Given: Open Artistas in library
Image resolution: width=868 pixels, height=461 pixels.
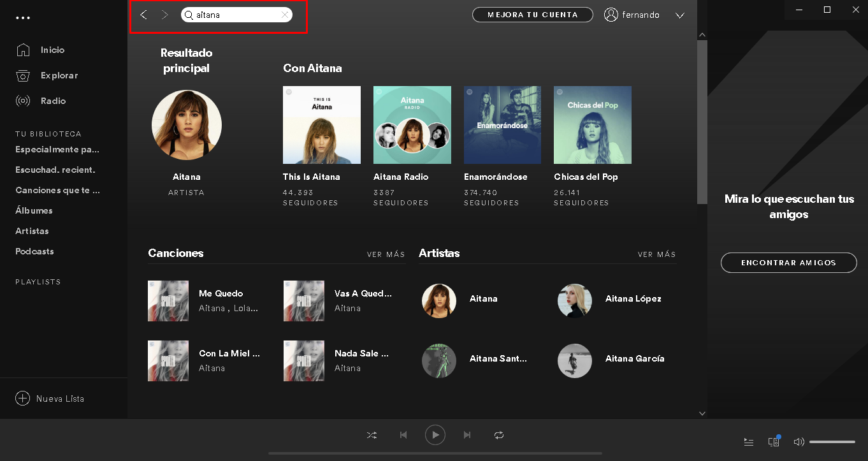Looking at the screenshot, I should point(32,231).
